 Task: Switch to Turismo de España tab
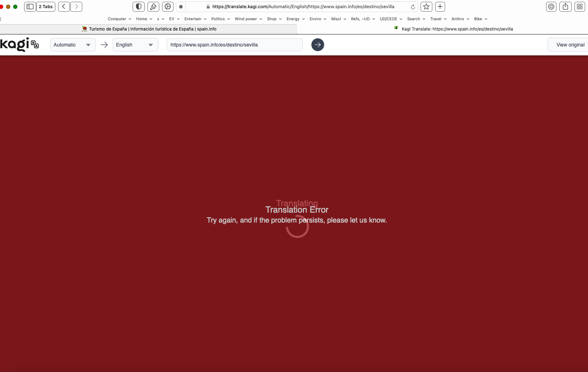149,29
